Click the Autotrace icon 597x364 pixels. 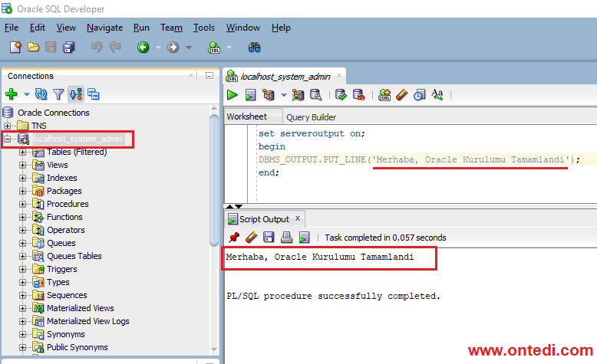pyautogui.click(x=298, y=95)
